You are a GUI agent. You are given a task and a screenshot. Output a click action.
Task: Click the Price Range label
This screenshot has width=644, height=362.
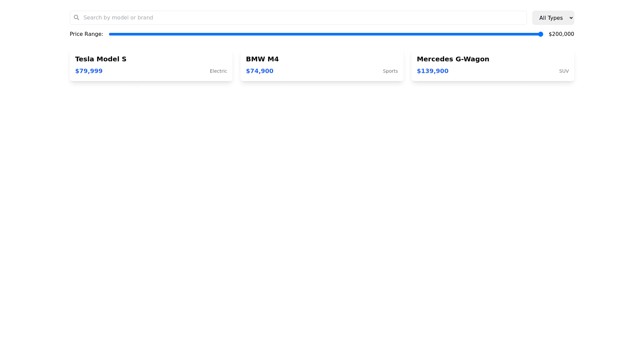(x=86, y=34)
